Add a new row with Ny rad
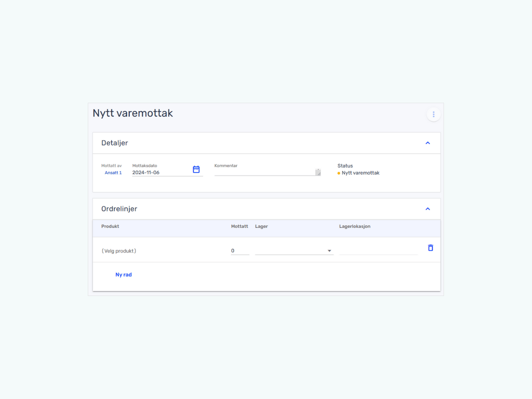The image size is (532, 399). click(123, 275)
